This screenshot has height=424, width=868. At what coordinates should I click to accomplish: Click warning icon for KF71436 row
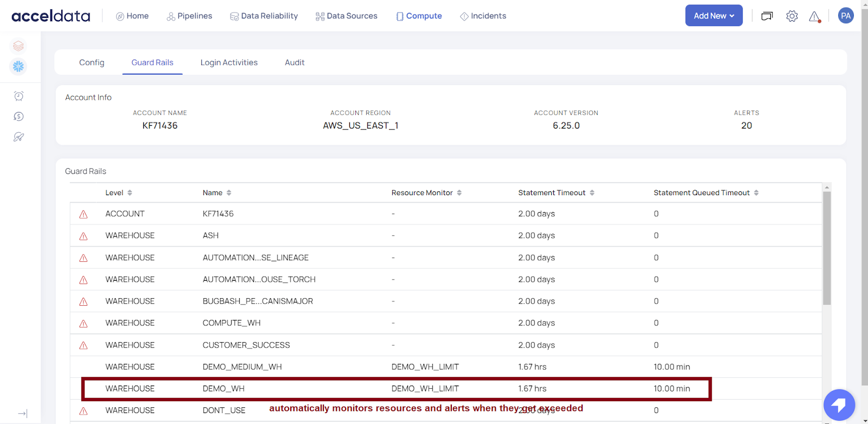[x=84, y=214]
